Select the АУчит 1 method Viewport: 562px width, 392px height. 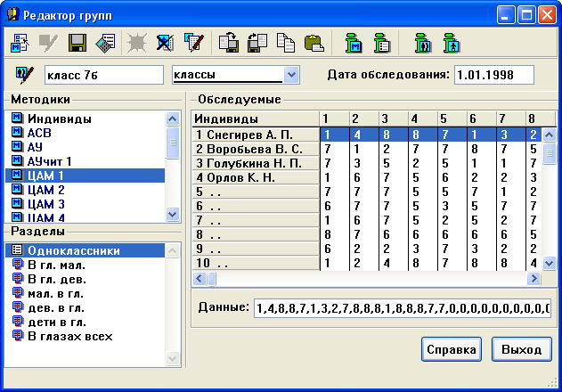[x=85, y=161]
